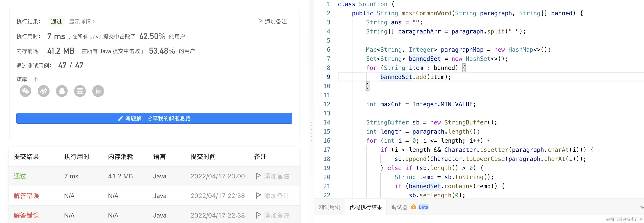Image resolution: width=644 pixels, height=223 pixels.
Task: Click the panel divider handle between result and code
Action: point(311,131)
